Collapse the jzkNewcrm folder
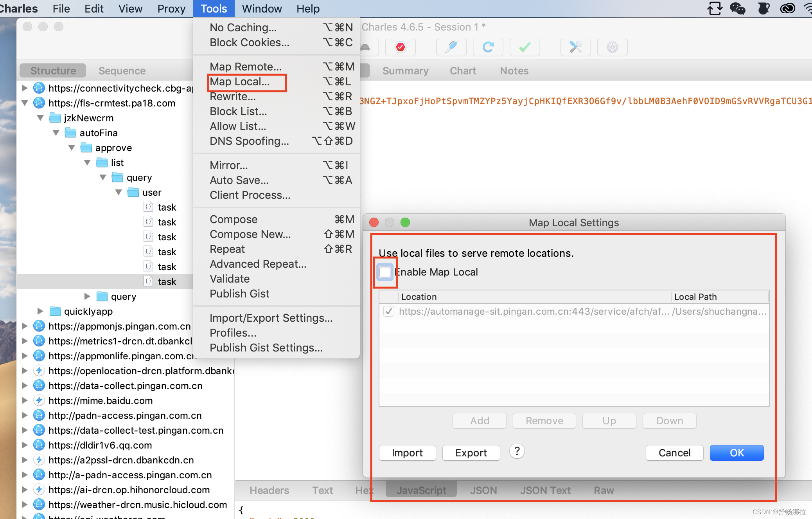The image size is (812, 519). click(40, 118)
